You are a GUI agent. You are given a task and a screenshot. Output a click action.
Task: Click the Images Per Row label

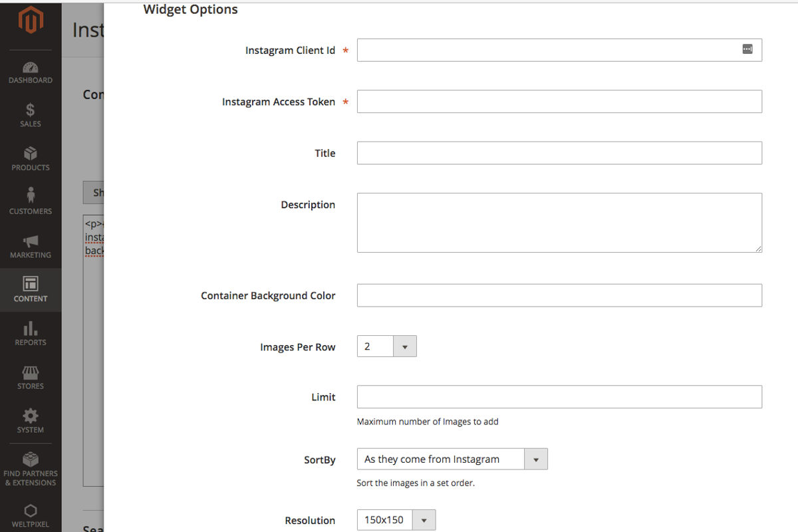298,347
